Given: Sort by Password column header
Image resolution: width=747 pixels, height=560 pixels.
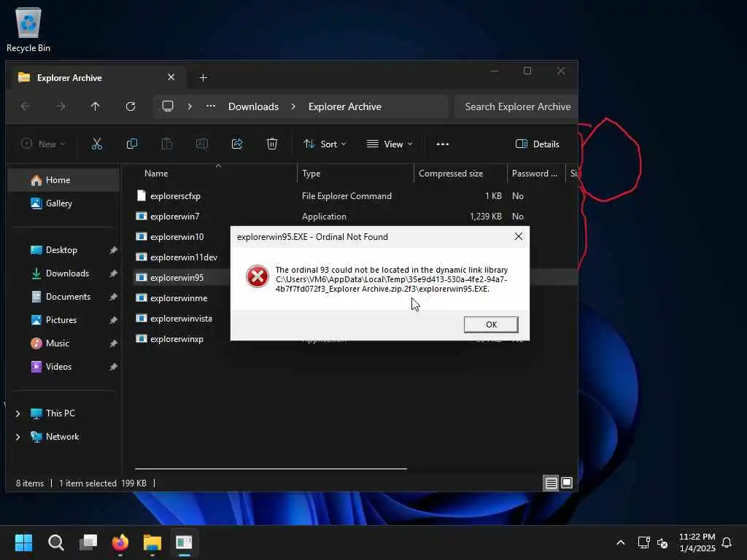Looking at the screenshot, I should pos(535,174).
